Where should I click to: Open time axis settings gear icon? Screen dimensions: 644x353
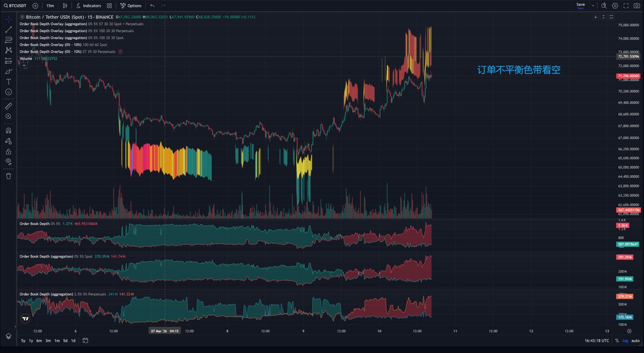tap(629, 331)
